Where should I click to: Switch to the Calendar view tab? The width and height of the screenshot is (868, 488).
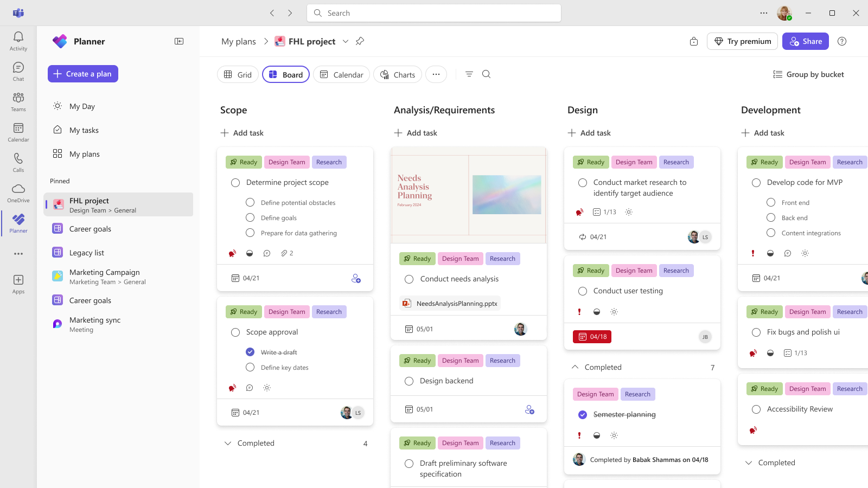(341, 74)
